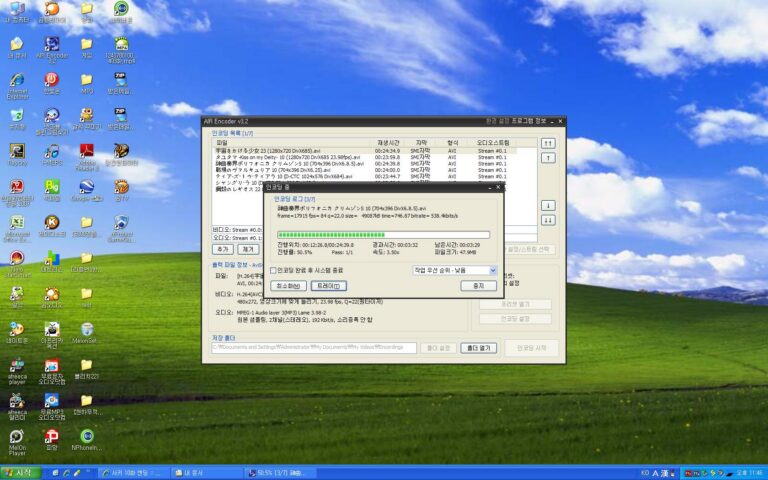Select first file row with 00:24:34.9 duration
The height and width of the screenshot is (480, 768).
(364, 151)
